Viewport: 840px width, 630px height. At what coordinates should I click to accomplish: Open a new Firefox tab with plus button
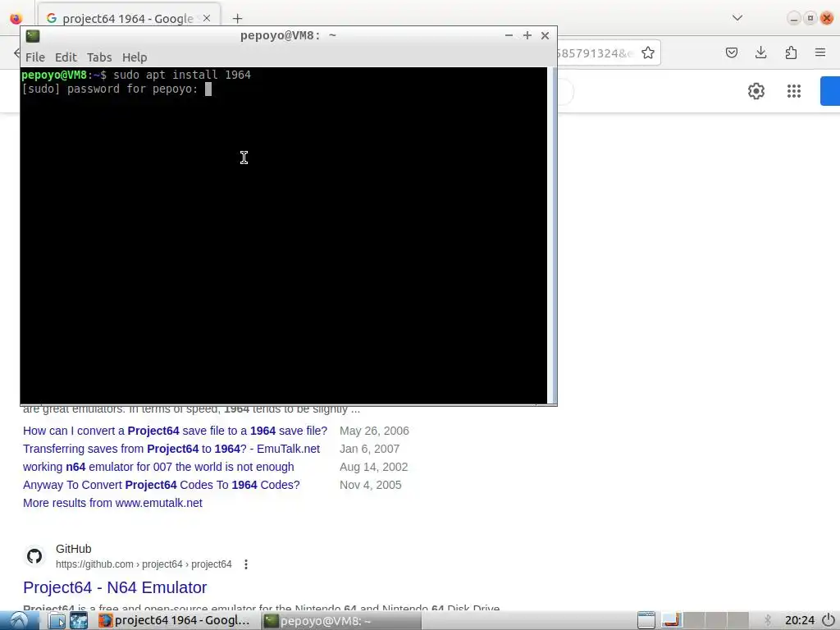[237, 19]
